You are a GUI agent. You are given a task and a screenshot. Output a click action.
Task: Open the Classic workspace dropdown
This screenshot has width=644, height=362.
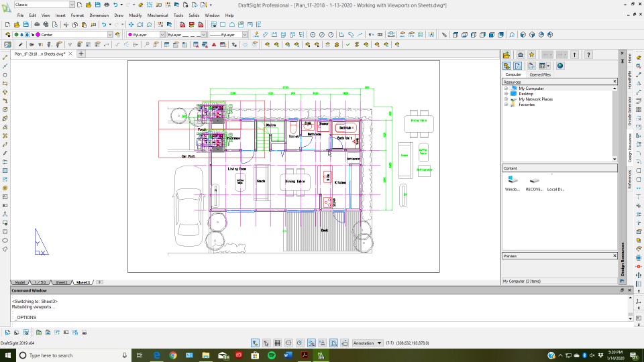point(44,5)
